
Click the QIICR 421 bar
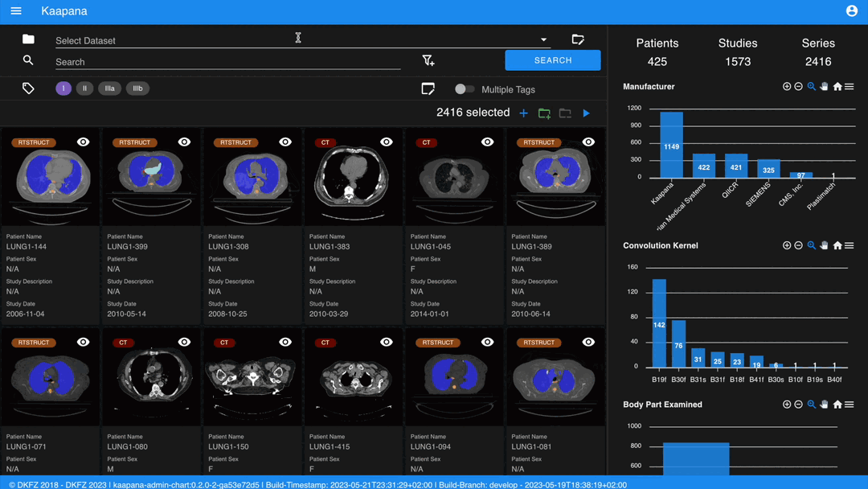point(736,166)
